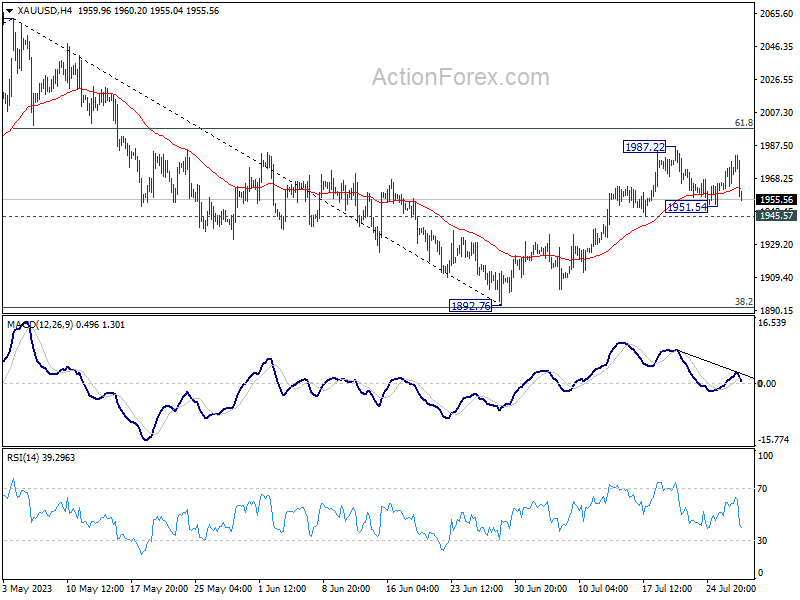The image size is (800, 600).
Task: Click the 1909.40 price axis value
Action: [x=776, y=278]
